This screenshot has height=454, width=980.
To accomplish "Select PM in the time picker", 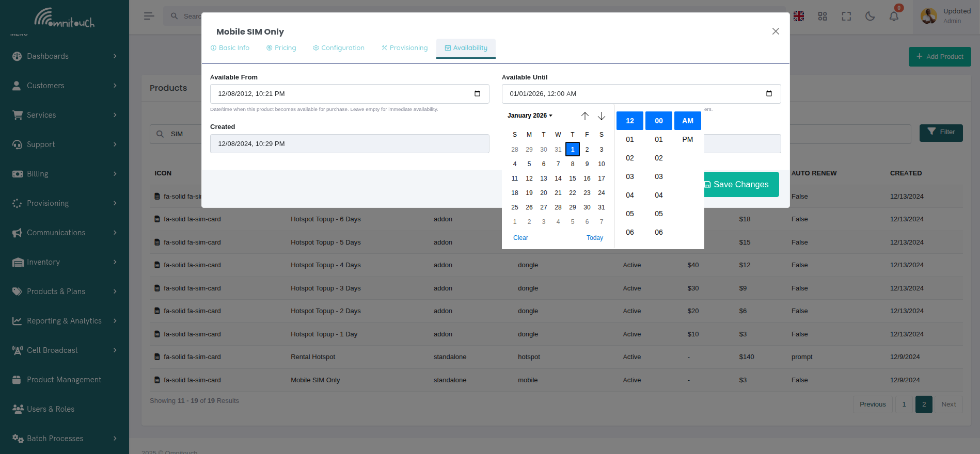I will click(x=687, y=139).
